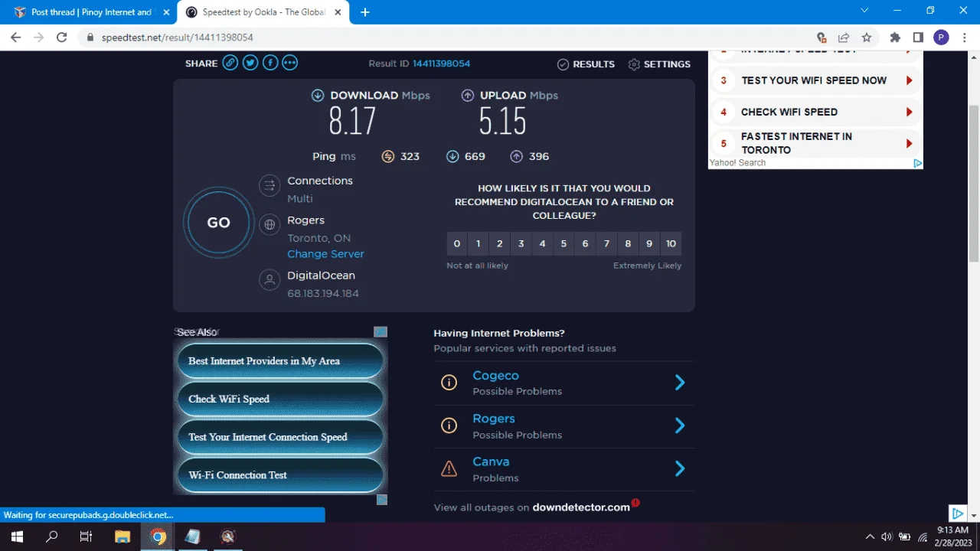
Task: Open the tab search dropdown
Action: (864, 11)
